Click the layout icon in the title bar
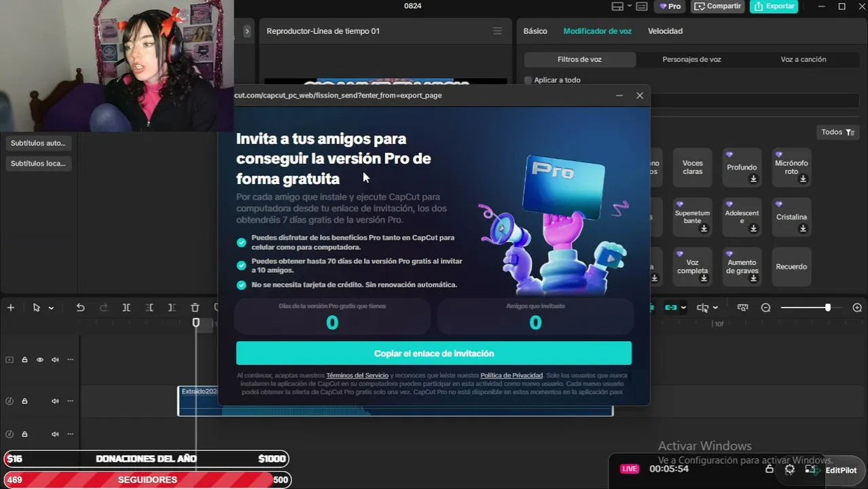The image size is (868, 489). 617,6
